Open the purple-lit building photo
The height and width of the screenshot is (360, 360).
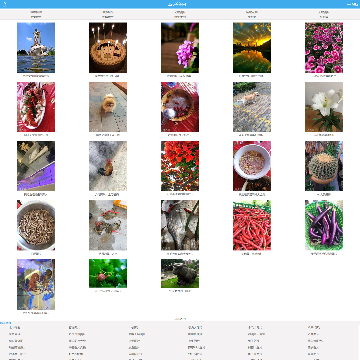36,166
